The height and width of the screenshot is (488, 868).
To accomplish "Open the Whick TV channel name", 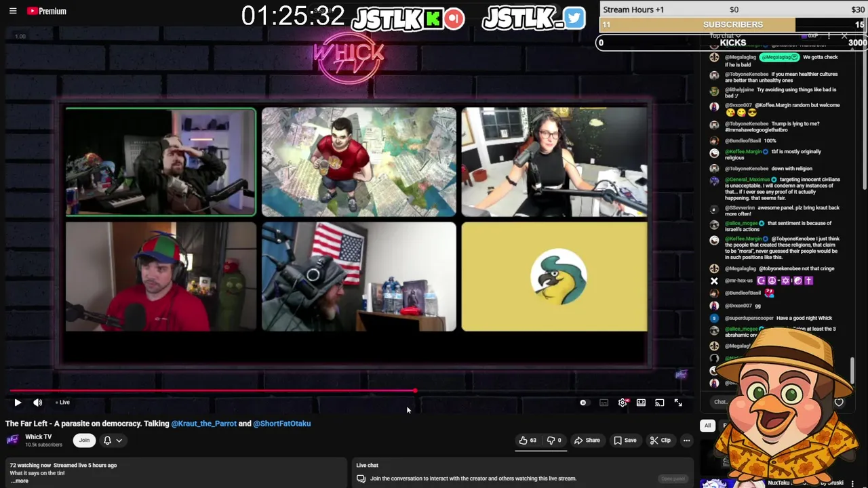I will point(39,437).
